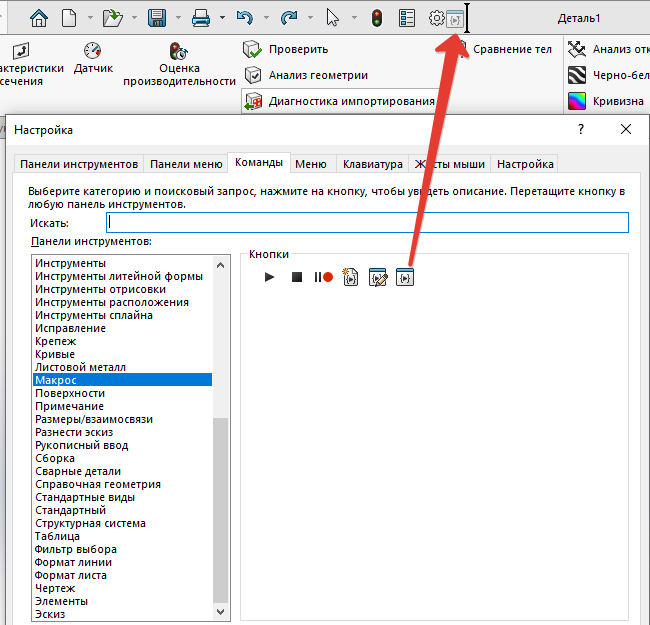Launch Оценка производительности tool

click(x=179, y=64)
